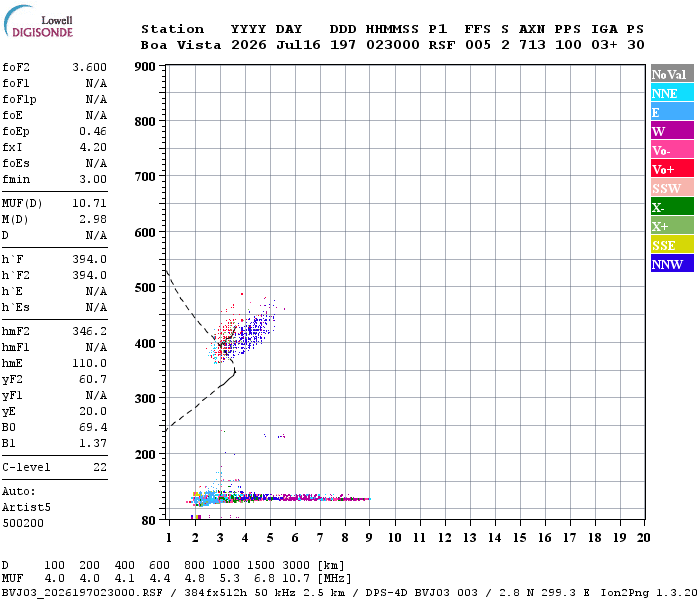The width and height of the screenshot is (700, 600).
Task: Click the 10 MHz frequency axis label
Action: click(394, 538)
